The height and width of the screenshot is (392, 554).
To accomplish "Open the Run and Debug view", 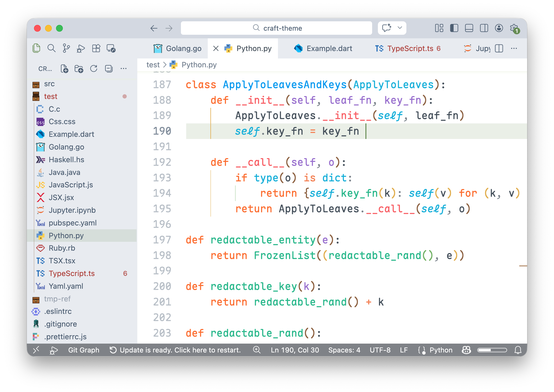I will tap(81, 48).
